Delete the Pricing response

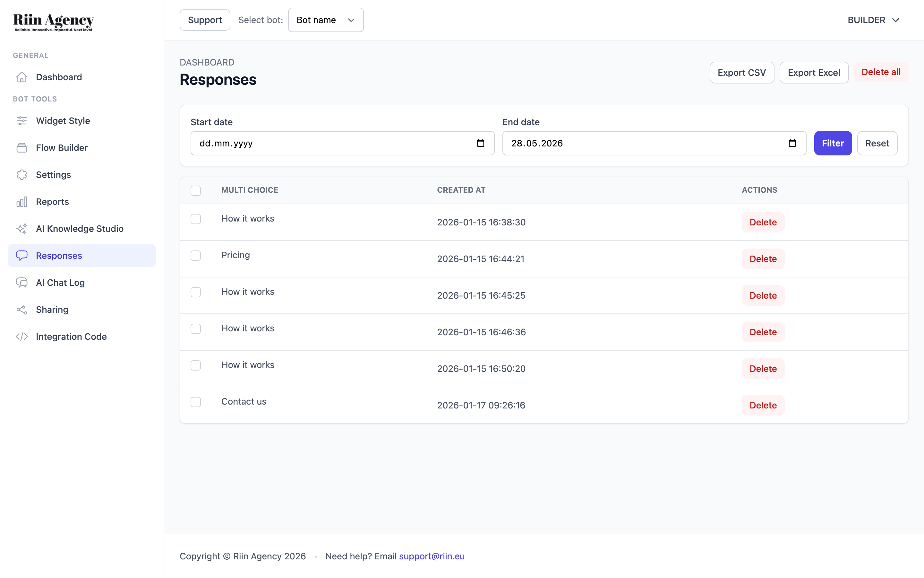click(x=763, y=259)
